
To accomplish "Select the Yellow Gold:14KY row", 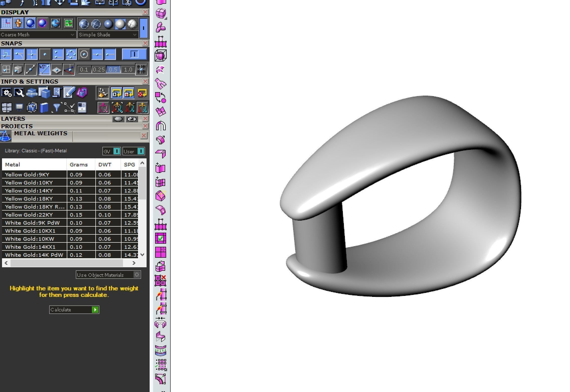I will click(70, 191).
